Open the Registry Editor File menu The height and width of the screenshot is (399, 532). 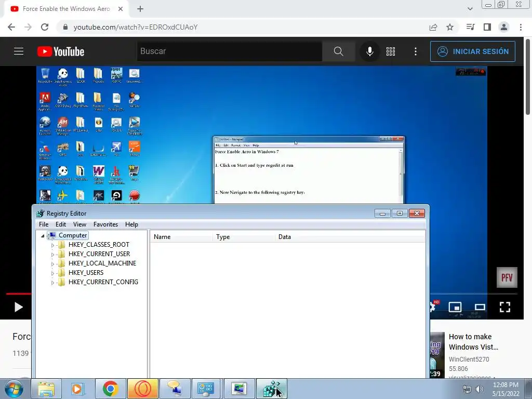point(44,224)
